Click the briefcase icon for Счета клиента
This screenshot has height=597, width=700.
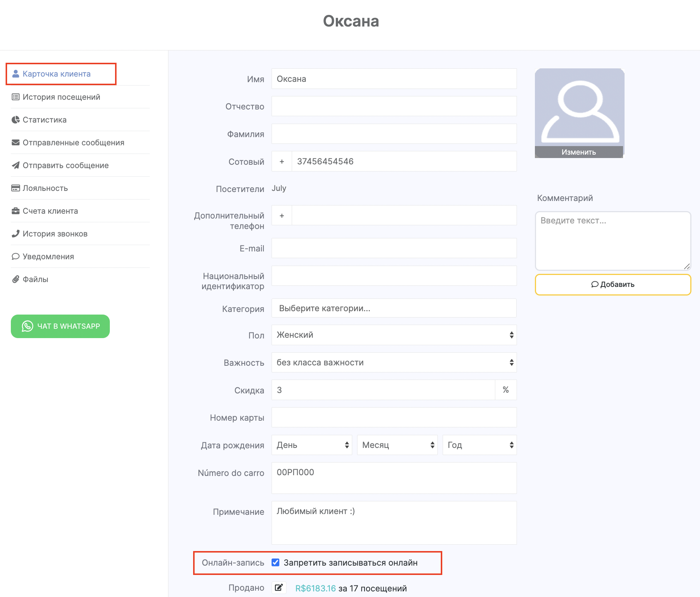(x=16, y=211)
